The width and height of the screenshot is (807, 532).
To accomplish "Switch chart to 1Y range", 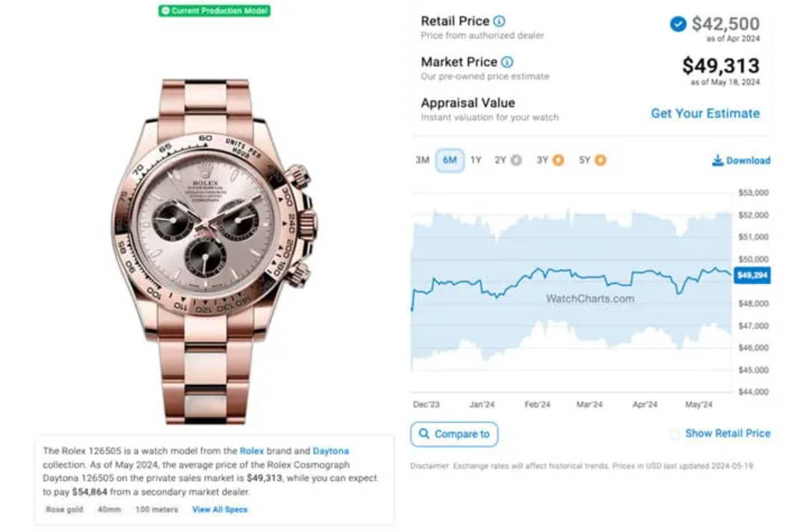I will [476, 160].
